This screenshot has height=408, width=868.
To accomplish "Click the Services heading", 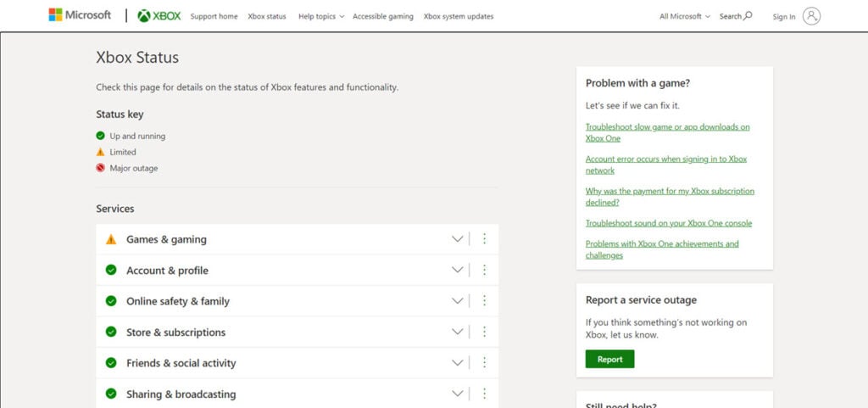I will [x=115, y=209].
